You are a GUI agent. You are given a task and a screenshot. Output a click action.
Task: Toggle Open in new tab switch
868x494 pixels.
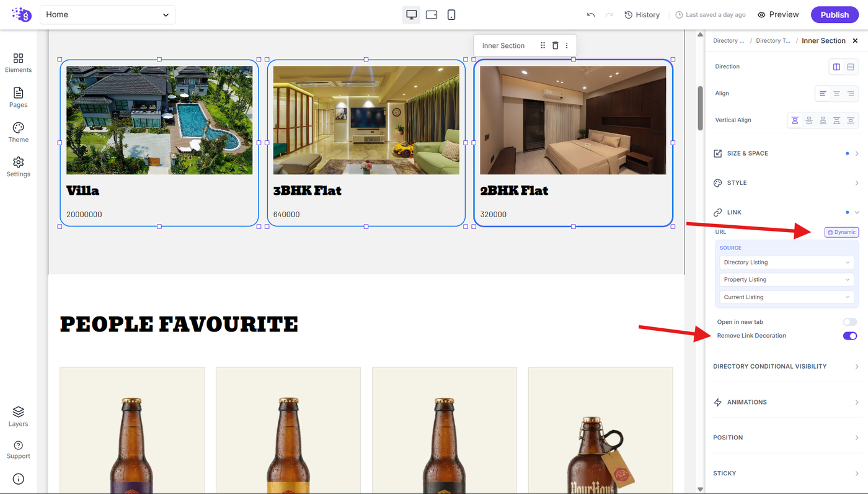coord(849,322)
